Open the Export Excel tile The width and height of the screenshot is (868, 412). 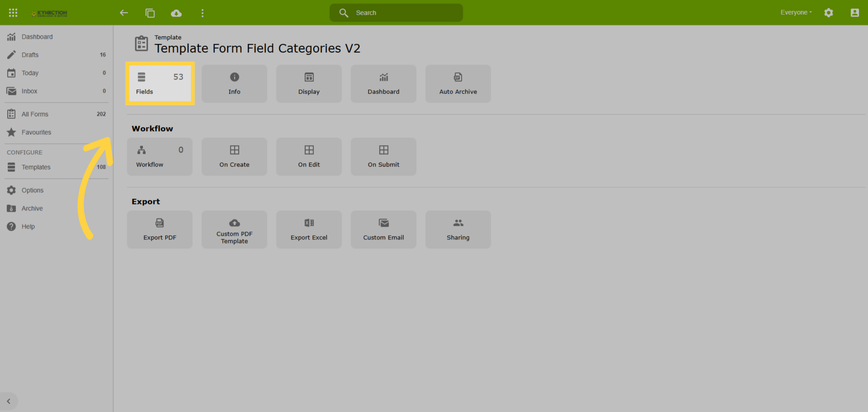[309, 230]
